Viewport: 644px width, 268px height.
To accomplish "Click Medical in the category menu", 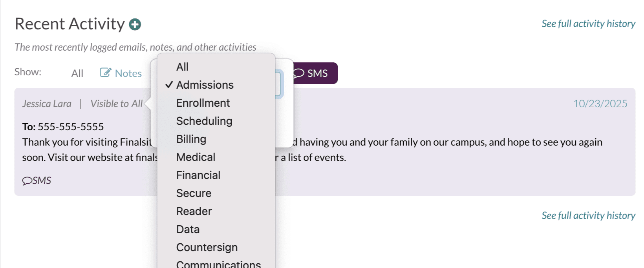I will (x=195, y=157).
